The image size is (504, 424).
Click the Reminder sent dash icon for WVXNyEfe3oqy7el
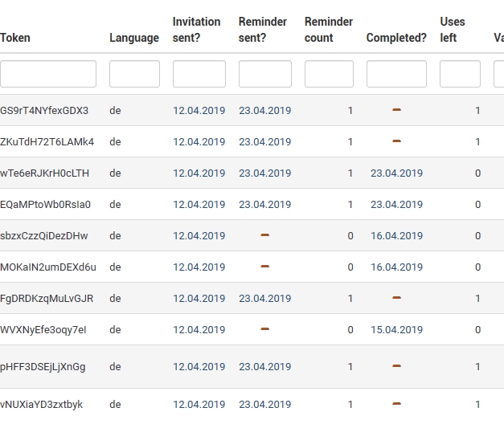coord(264,329)
